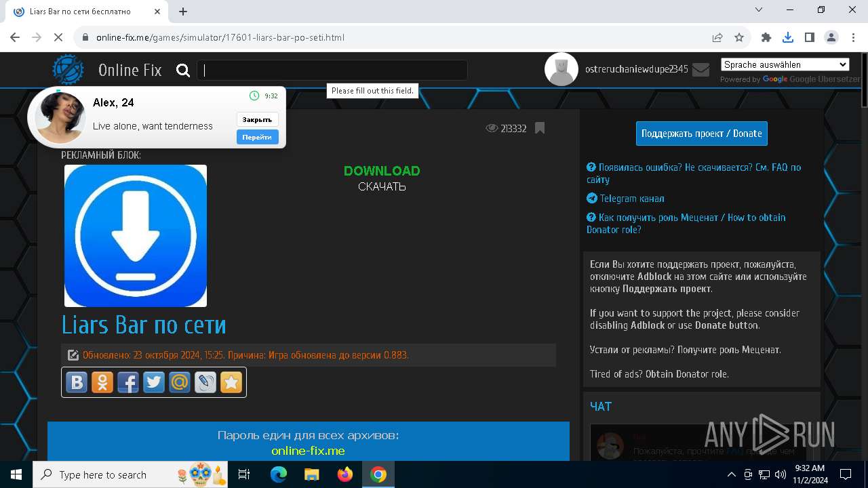
Task: Open the Как получить роль Меценат link
Action: (x=686, y=224)
